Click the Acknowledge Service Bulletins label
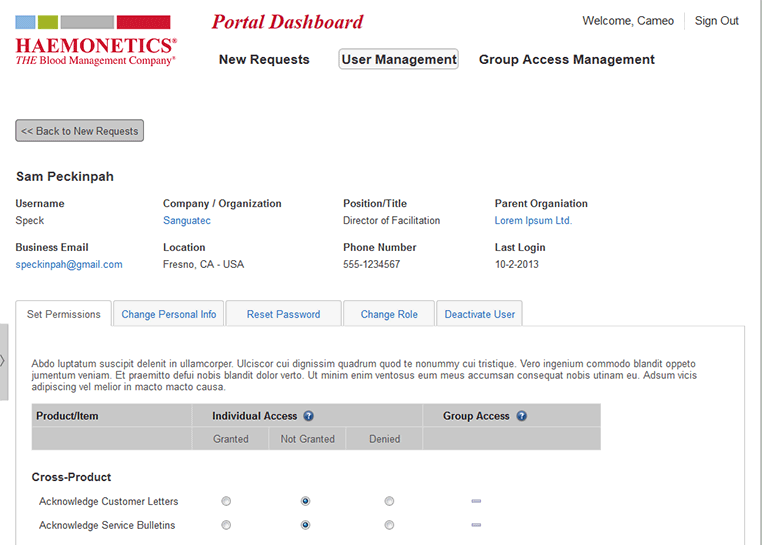This screenshot has height=545, width=778. (x=107, y=525)
